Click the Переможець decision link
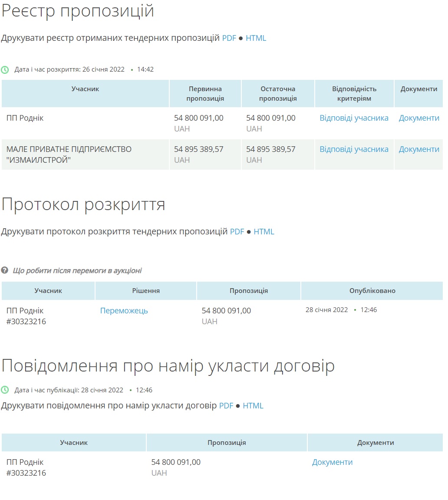The width and height of the screenshot is (448, 500). (124, 311)
